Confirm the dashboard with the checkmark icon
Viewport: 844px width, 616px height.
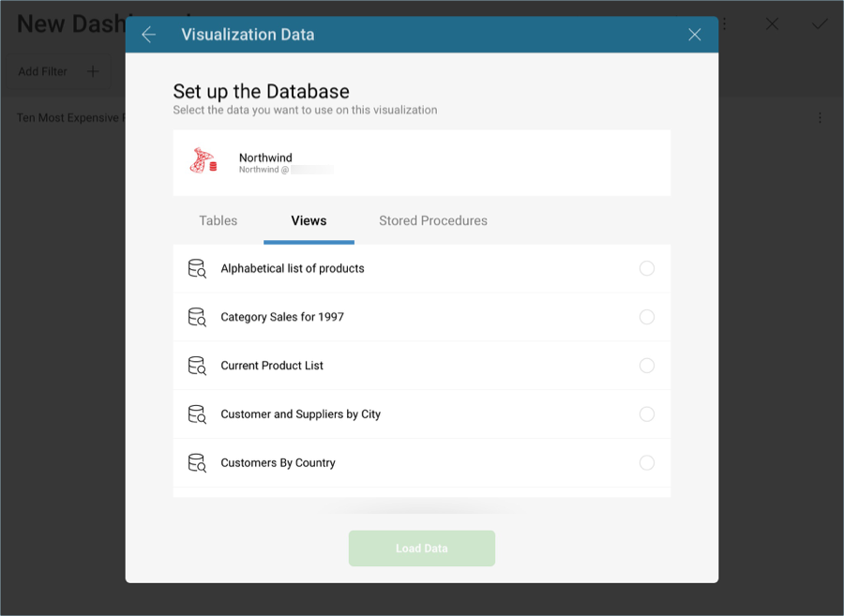coord(820,24)
